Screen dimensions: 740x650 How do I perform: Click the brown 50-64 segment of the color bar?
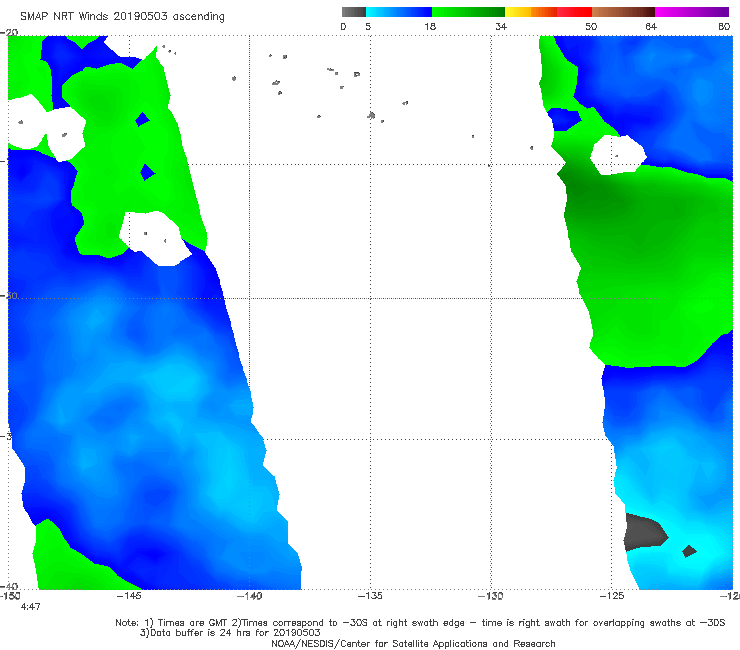click(x=623, y=12)
